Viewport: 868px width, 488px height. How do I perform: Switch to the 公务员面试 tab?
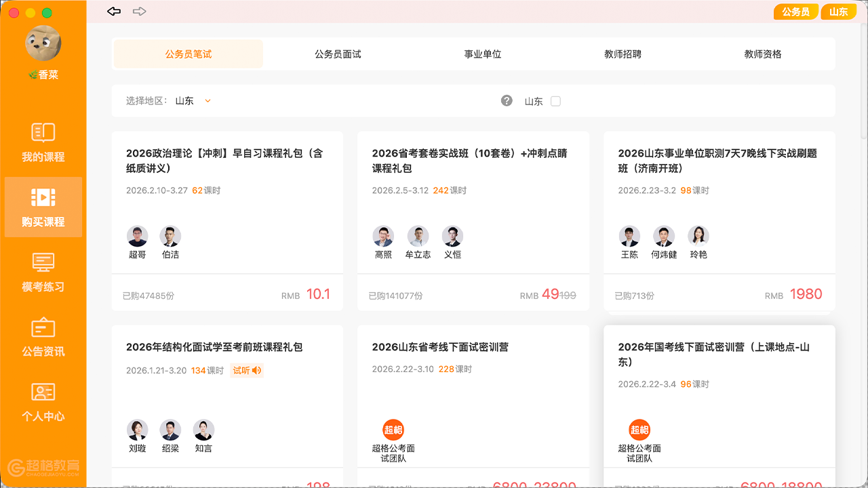(x=338, y=54)
